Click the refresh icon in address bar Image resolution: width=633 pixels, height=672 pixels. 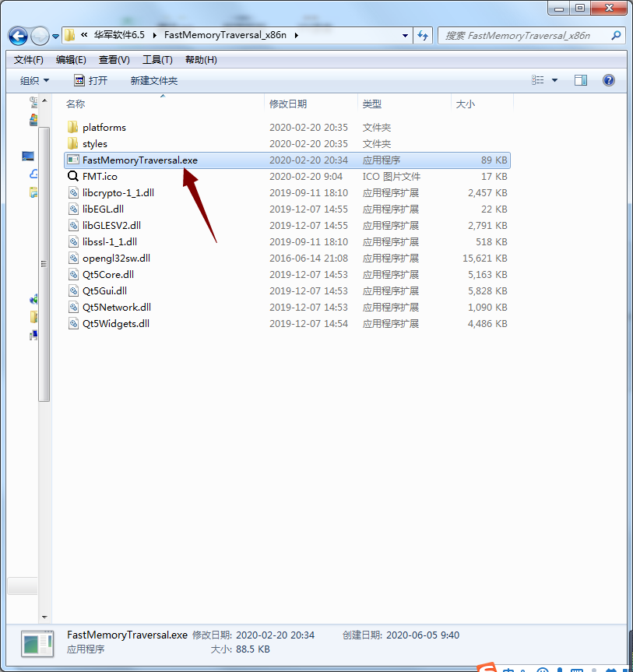421,35
